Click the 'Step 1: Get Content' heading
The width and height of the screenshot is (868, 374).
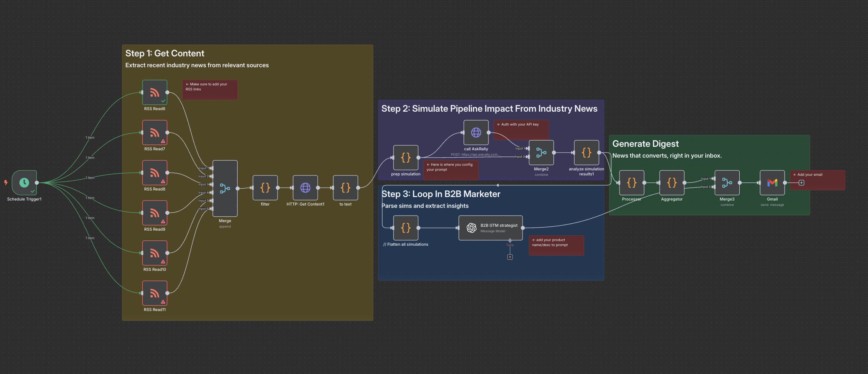pos(165,53)
